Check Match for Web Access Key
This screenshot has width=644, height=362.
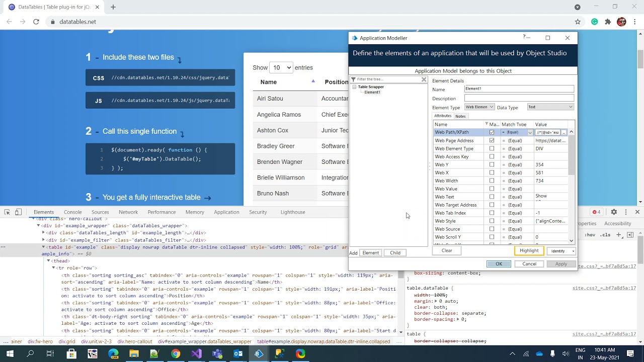pos(492,156)
